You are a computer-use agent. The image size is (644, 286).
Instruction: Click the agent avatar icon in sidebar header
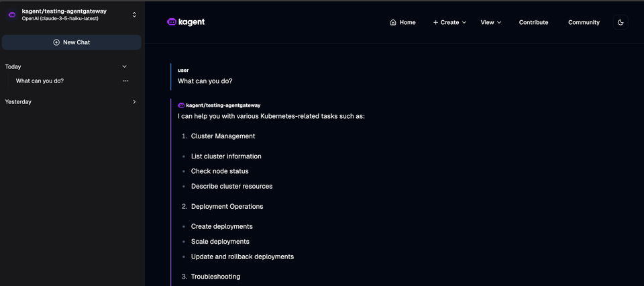pyautogui.click(x=12, y=15)
